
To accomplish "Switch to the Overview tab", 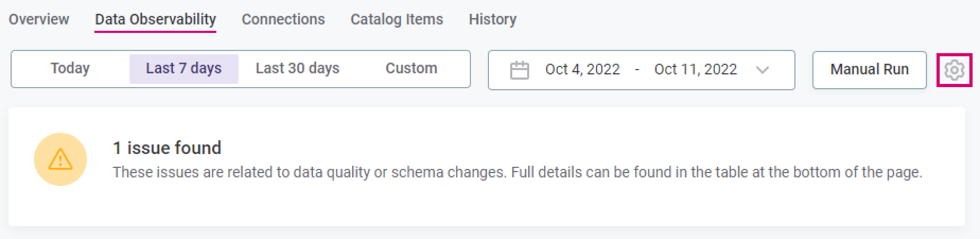I will [x=39, y=20].
